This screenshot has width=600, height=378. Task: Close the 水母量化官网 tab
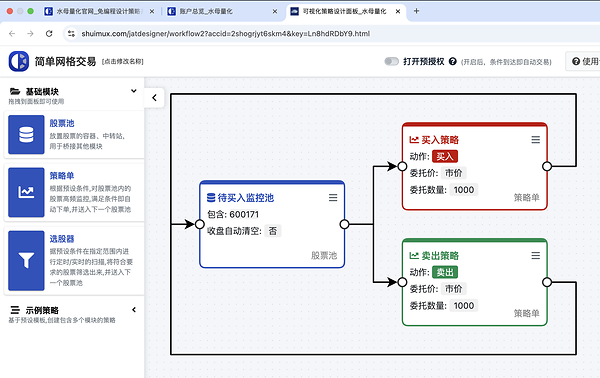tap(152, 11)
